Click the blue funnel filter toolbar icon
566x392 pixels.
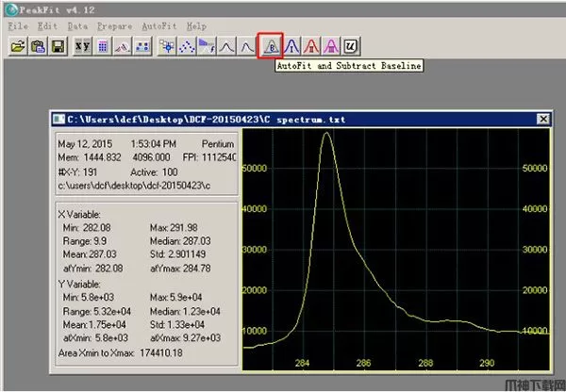207,45
